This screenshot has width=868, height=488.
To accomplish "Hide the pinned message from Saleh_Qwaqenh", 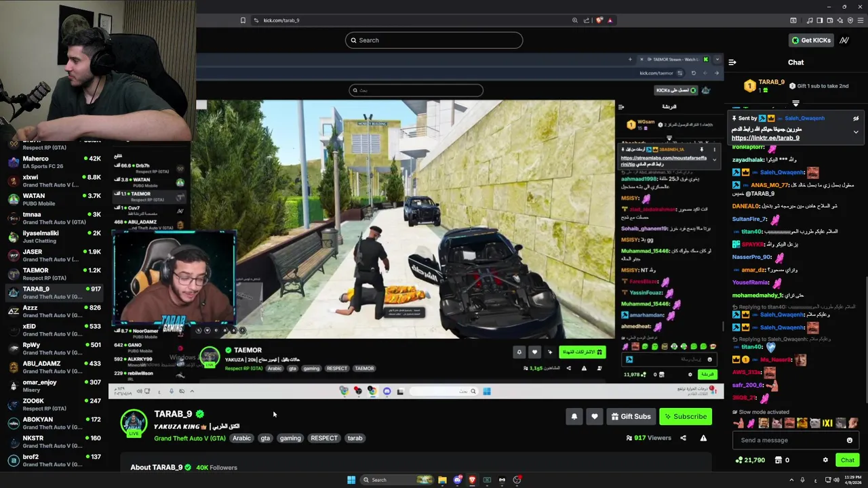I will click(x=856, y=119).
